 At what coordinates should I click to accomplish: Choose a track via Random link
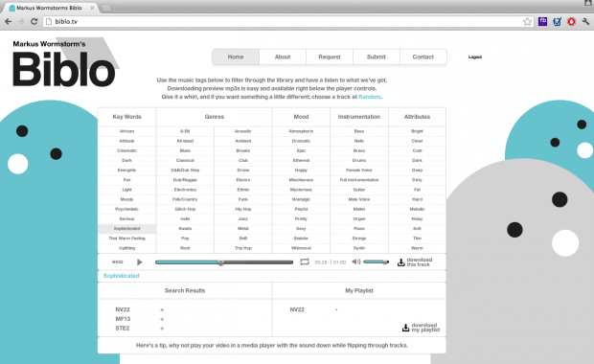click(370, 97)
